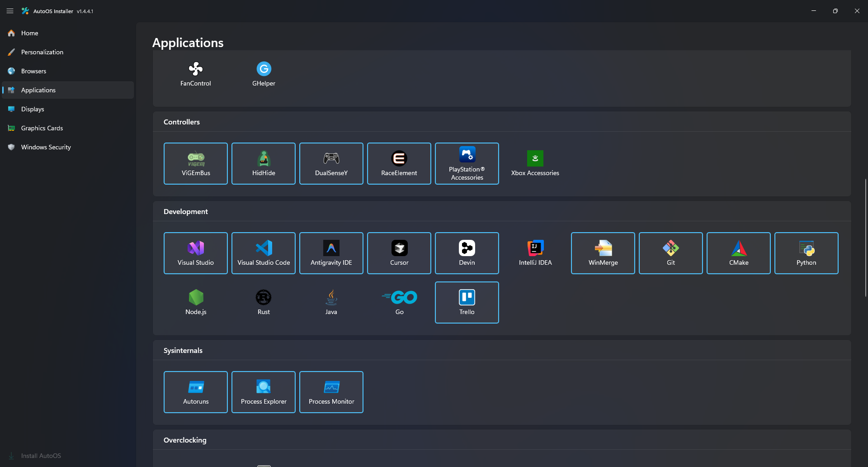Viewport: 868px width, 467px height.
Task: Click the vertical scrollbar thumb
Action: click(x=865, y=238)
